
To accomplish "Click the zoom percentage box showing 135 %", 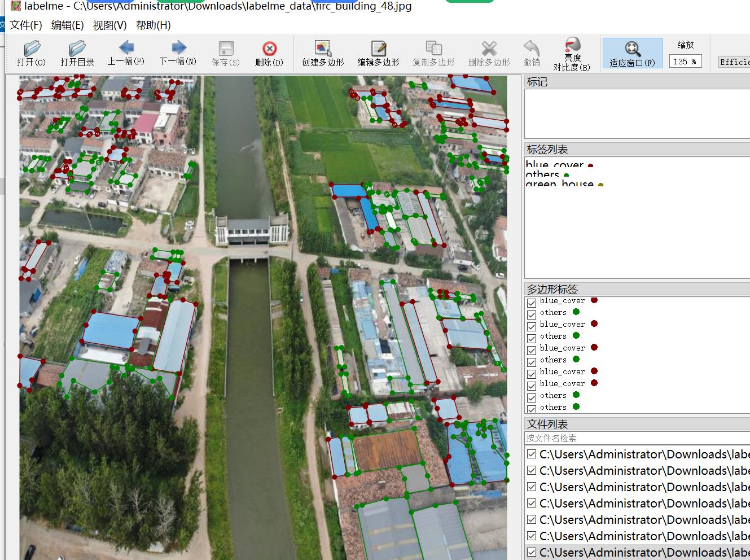I will point(685,62).
